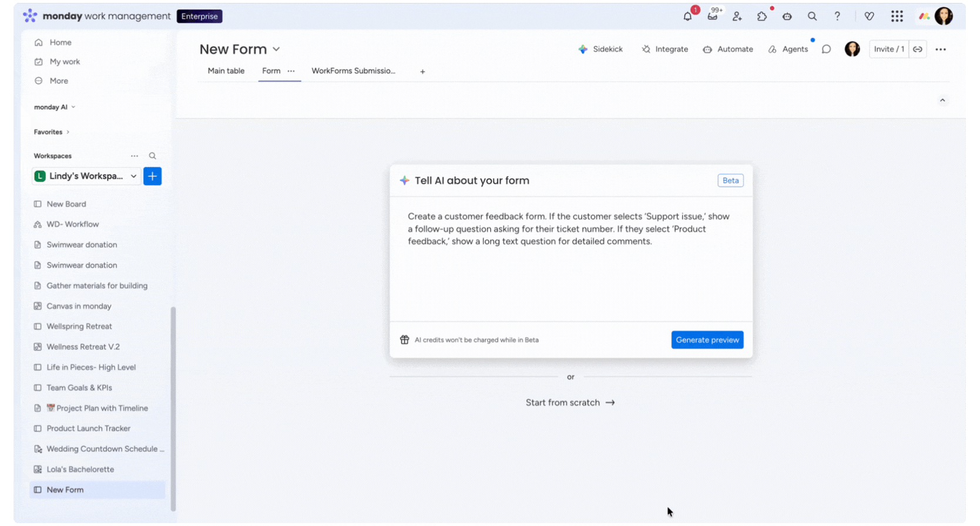The image size is (980, 526).
Task: Open the products switcher grid icon
Action: [x=897, y=16]
